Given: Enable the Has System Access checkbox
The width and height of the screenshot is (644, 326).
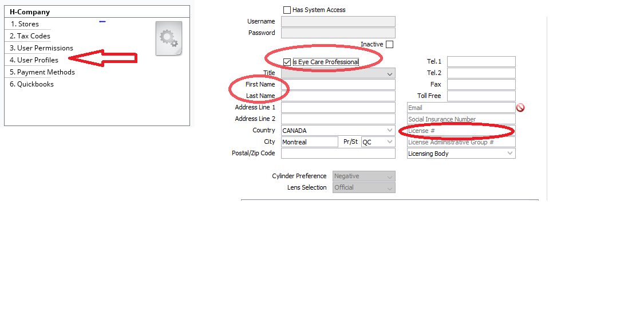Looking at the screenshot, I should pyautogui.click(x=287, y=10).
